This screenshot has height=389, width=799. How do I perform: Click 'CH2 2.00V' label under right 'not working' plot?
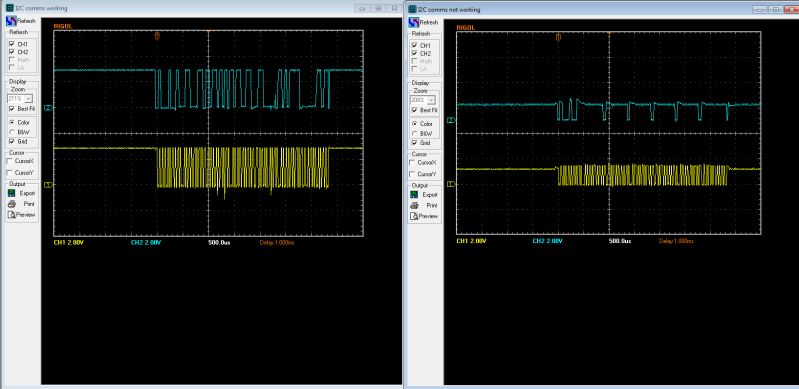pos(548,241)
